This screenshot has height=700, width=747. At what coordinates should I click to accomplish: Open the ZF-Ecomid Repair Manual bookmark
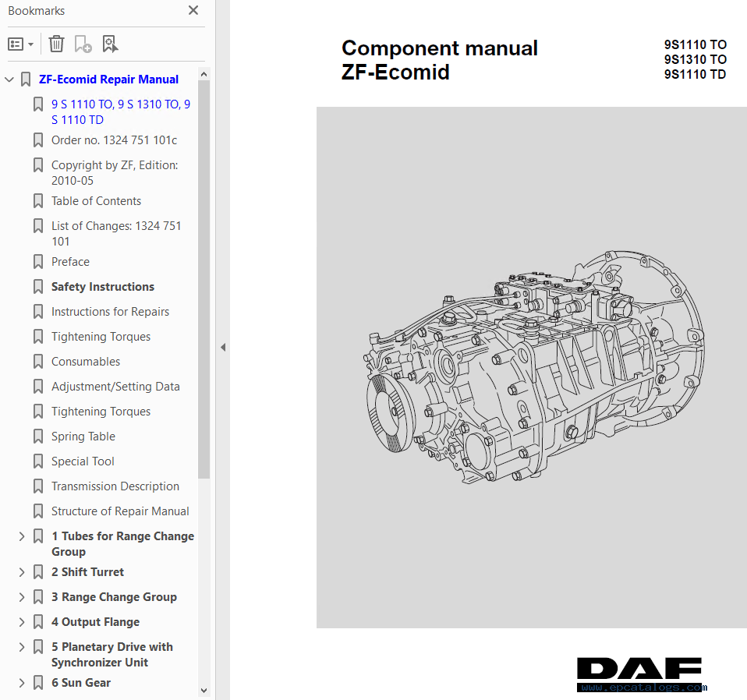(108, 80)
